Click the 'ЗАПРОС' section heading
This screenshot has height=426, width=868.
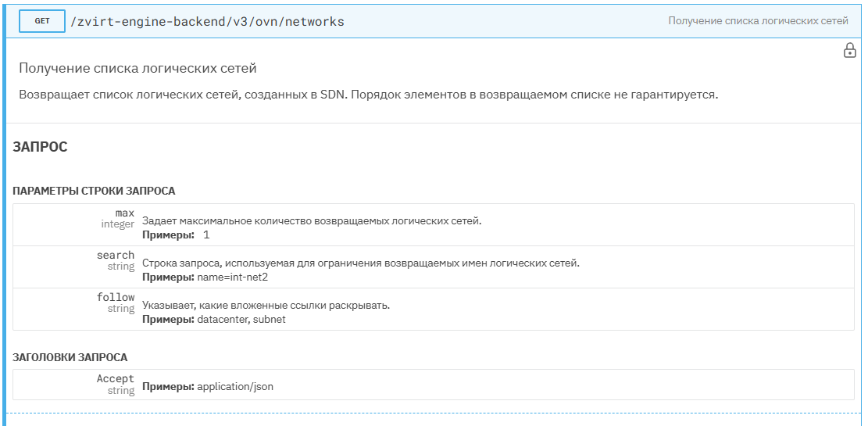click(x=40, y=147)
